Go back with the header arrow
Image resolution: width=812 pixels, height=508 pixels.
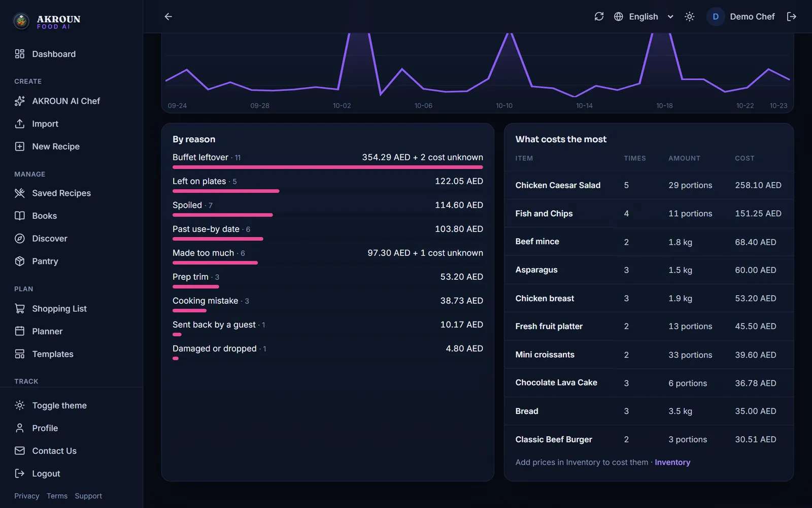(x=168, y=16)
